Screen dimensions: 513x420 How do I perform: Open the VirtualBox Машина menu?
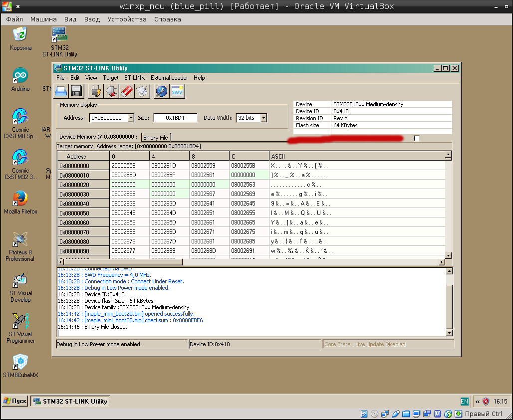[43, 19]
